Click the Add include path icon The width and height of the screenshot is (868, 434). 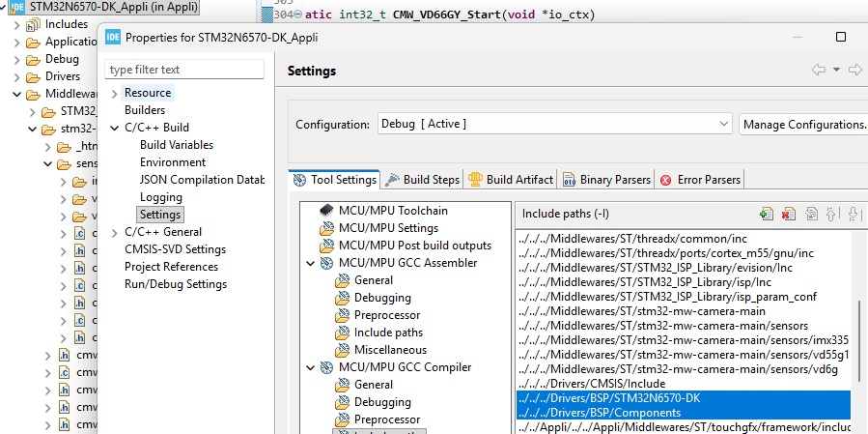(x=767, y=214)
